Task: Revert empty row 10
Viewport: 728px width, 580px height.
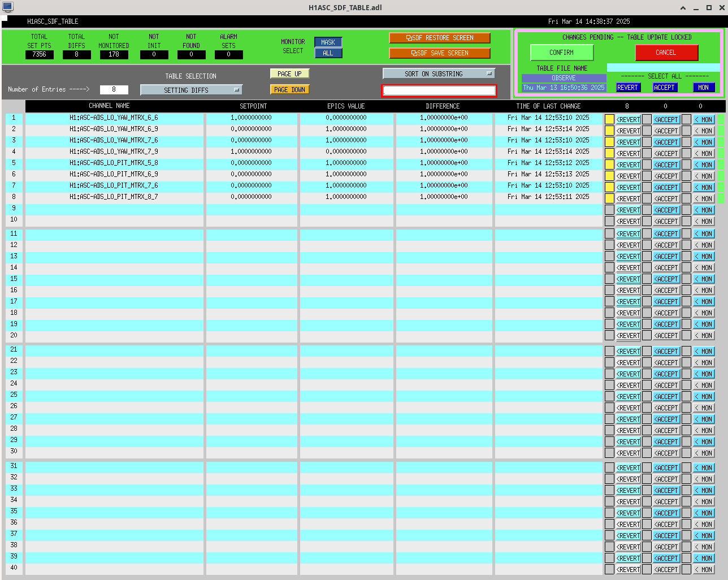Action: 629,222
